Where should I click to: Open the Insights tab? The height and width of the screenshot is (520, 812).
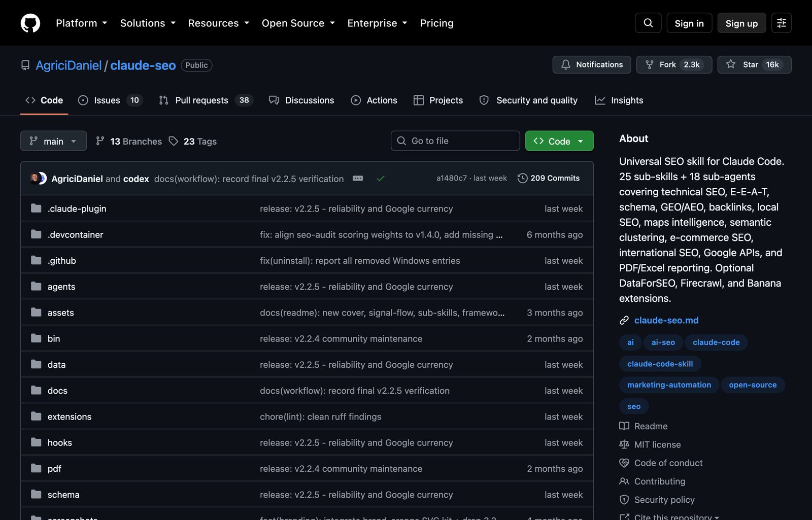click(619, 100)
